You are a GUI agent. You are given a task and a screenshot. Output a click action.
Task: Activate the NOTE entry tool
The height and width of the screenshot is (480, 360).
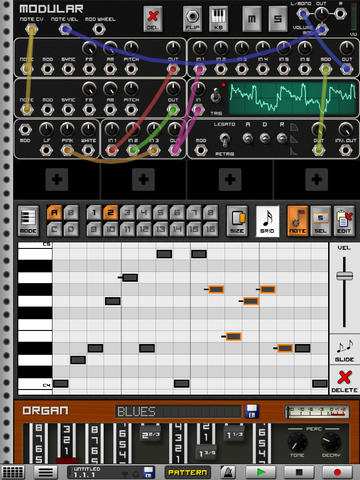[298, 221]
